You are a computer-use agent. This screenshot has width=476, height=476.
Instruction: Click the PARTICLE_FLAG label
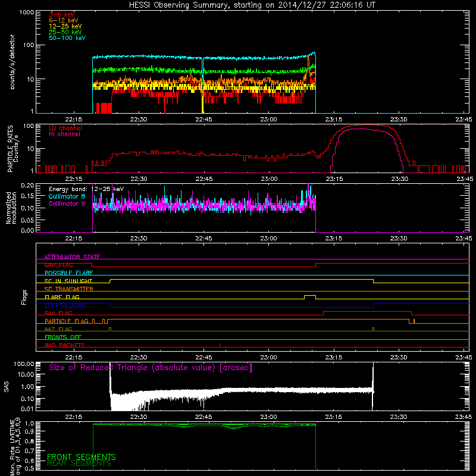click(67, 321)
